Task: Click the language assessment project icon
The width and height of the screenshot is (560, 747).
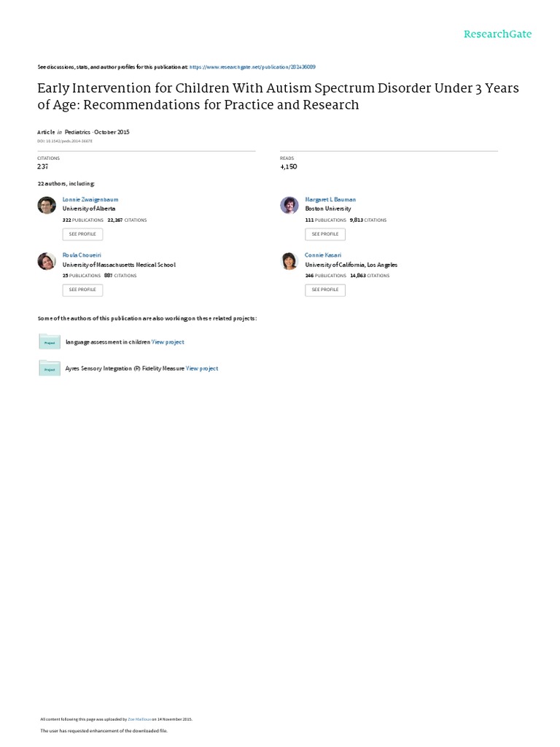Action: pyautogui.click(x=50, y=341)
